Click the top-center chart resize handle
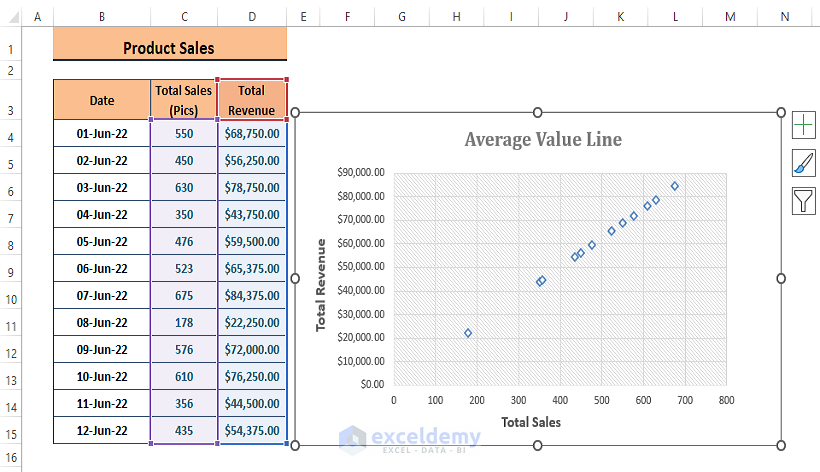The width and height of the screenshot is (820, 472). [x=538, y=112]
